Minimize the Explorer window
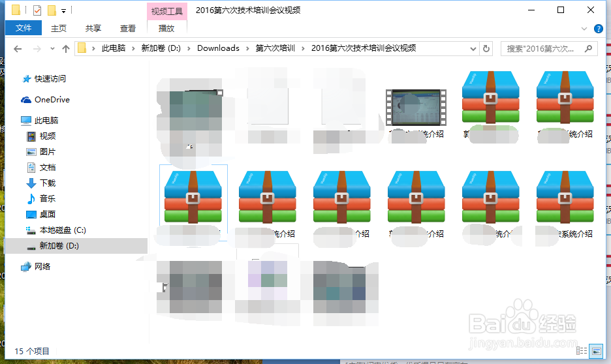 [531, 10]
